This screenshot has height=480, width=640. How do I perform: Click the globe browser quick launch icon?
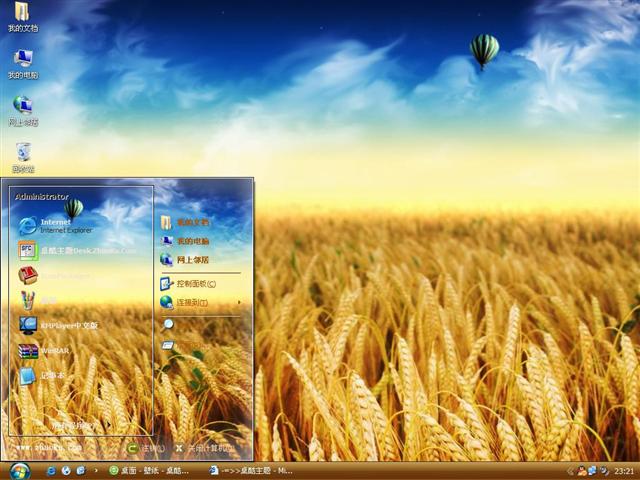[66, 471]
